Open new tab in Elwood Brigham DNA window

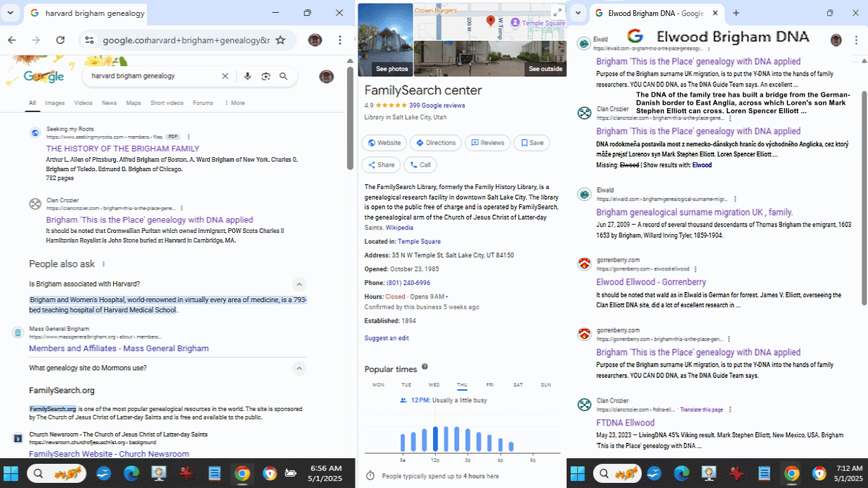[736, 13]
